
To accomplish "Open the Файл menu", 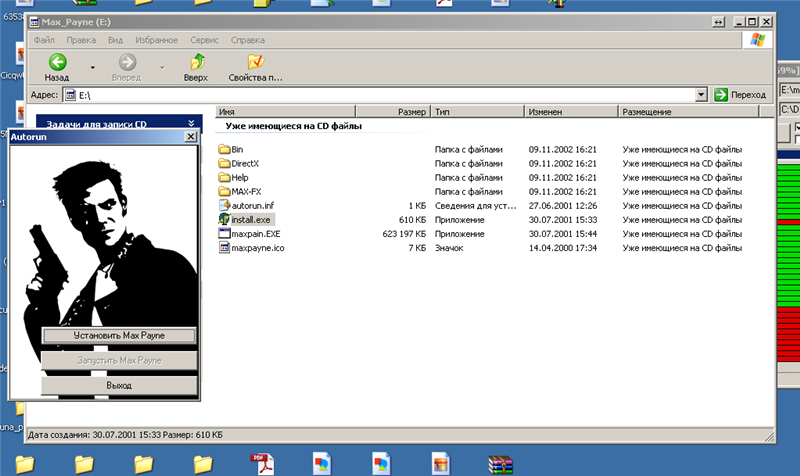I will (x=44, y=40).
